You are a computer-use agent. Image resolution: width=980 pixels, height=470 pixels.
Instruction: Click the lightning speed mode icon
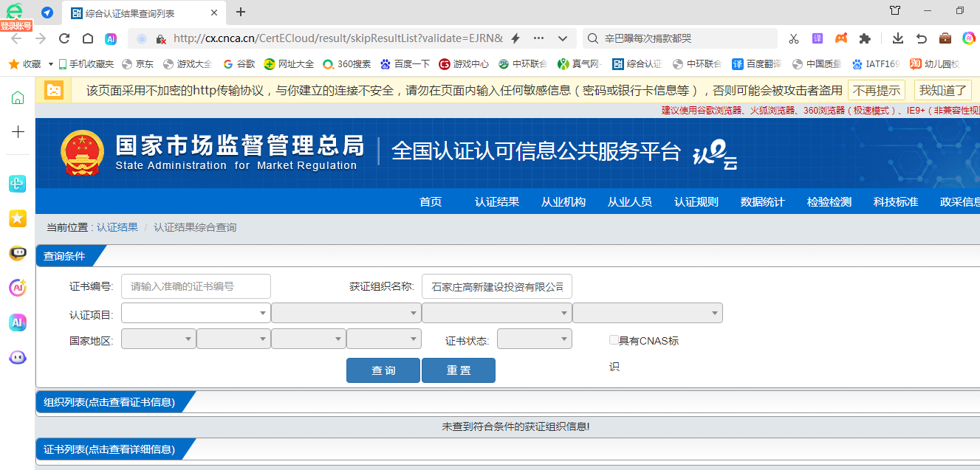pyautogui.click(x=515, y=38)
